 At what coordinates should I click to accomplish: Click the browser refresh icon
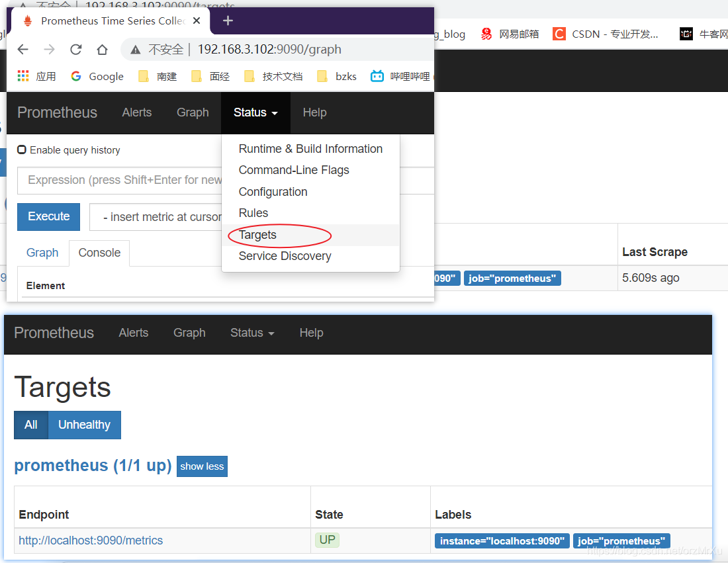(75, 49)
